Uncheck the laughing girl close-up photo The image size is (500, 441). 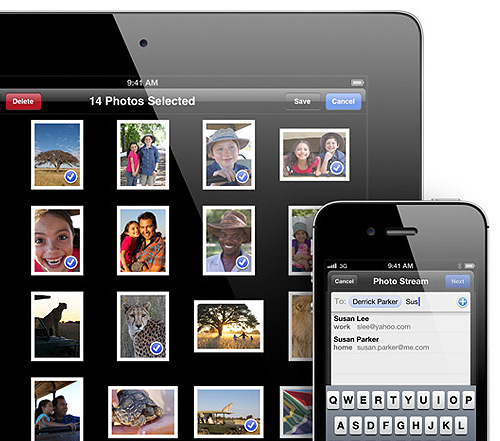click(x=57, y=241)
